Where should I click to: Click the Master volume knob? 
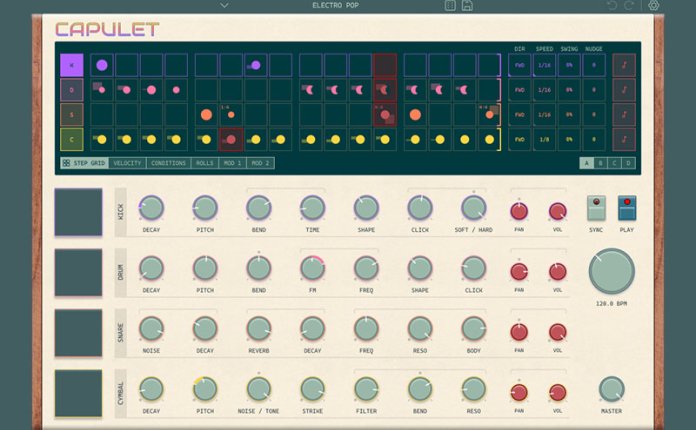point(612,389)
